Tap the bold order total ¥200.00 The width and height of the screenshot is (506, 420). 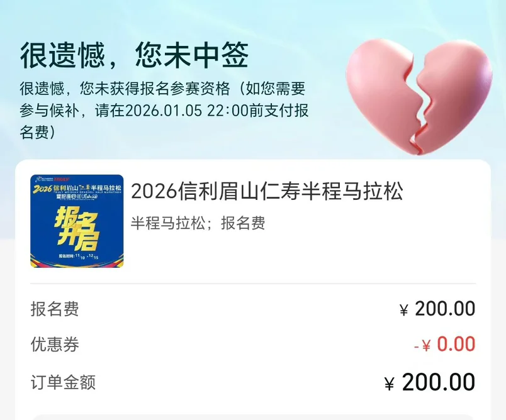coord(430,382)
